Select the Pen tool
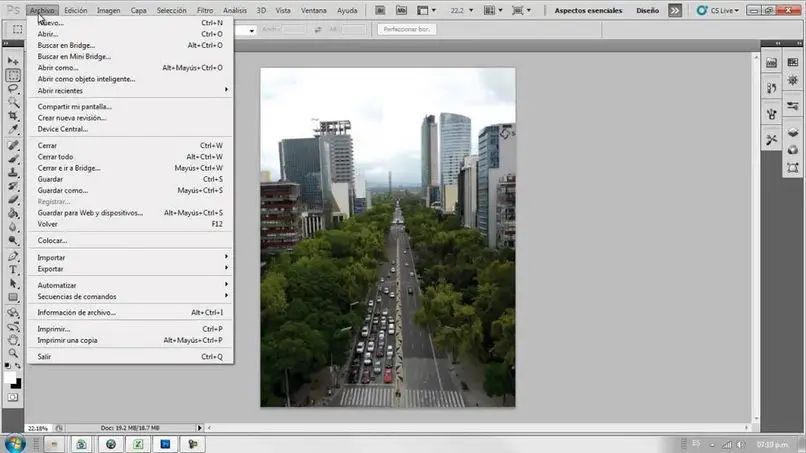 point(14,255)
